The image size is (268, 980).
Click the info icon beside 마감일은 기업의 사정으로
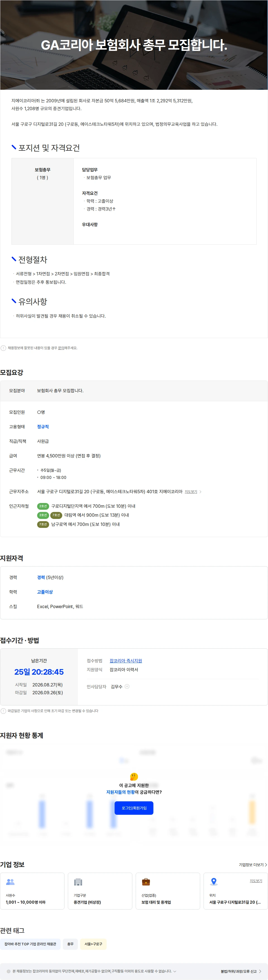click(3, 711)
